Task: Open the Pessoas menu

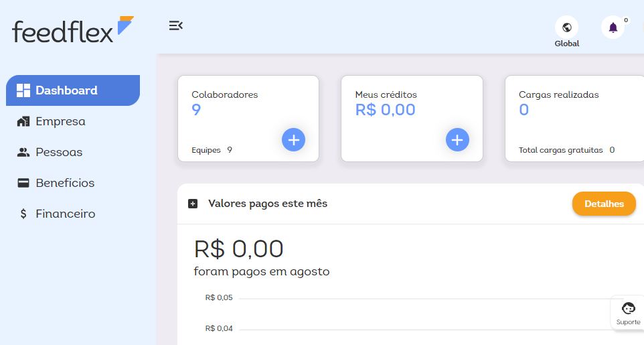Action: [59, 153]
